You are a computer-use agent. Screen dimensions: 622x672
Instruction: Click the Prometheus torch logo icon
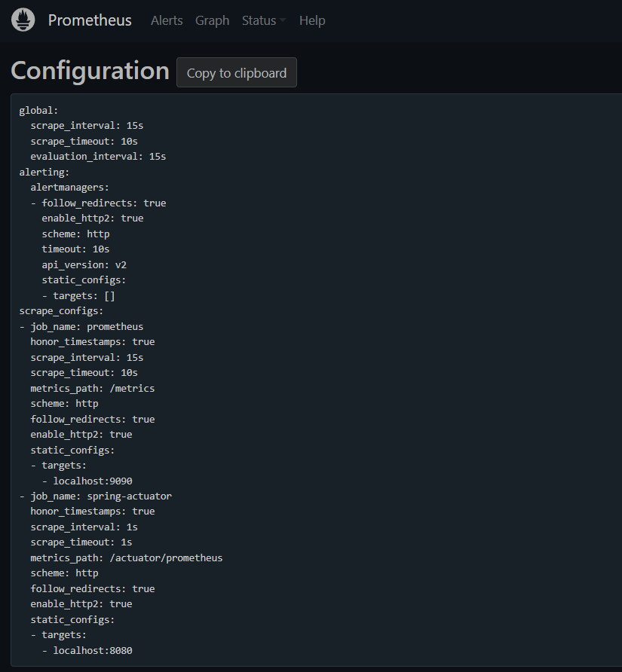click(x=23, y=20)
